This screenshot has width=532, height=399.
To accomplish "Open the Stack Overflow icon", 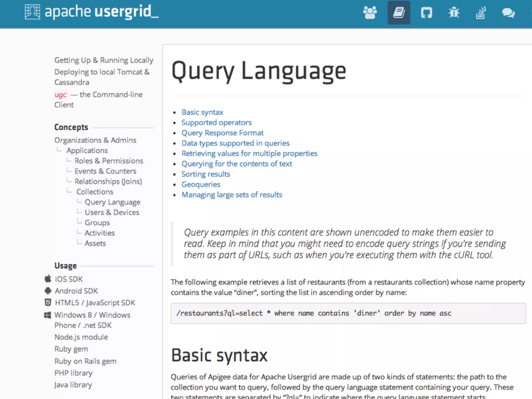I will point(481,12).
